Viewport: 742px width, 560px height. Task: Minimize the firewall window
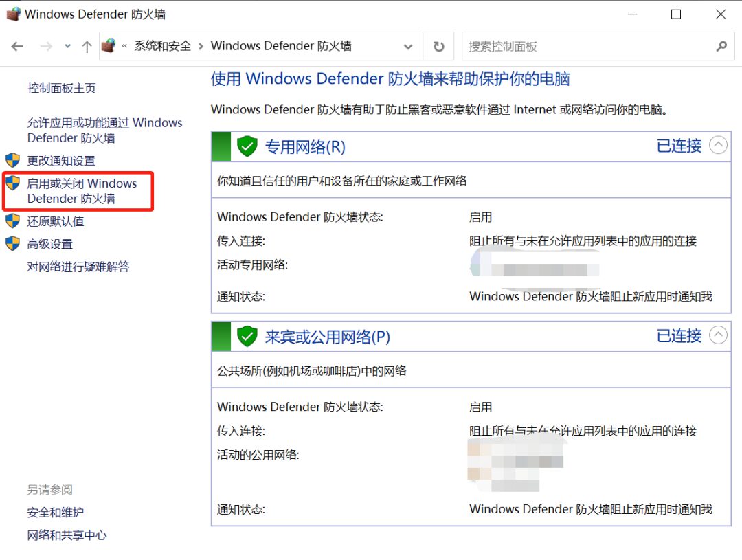[633, 14]
